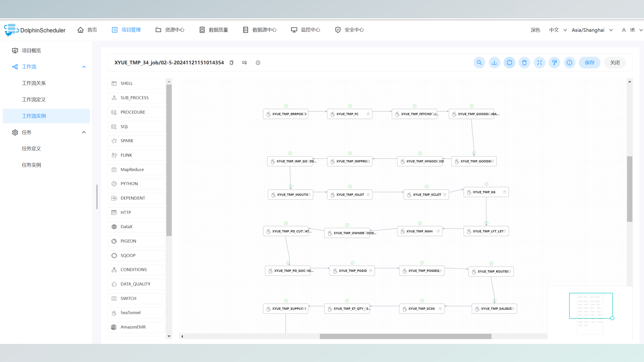Open the 中文 language dropdown
Viewport: 644px width, 362px height.
tap(558, 30)
